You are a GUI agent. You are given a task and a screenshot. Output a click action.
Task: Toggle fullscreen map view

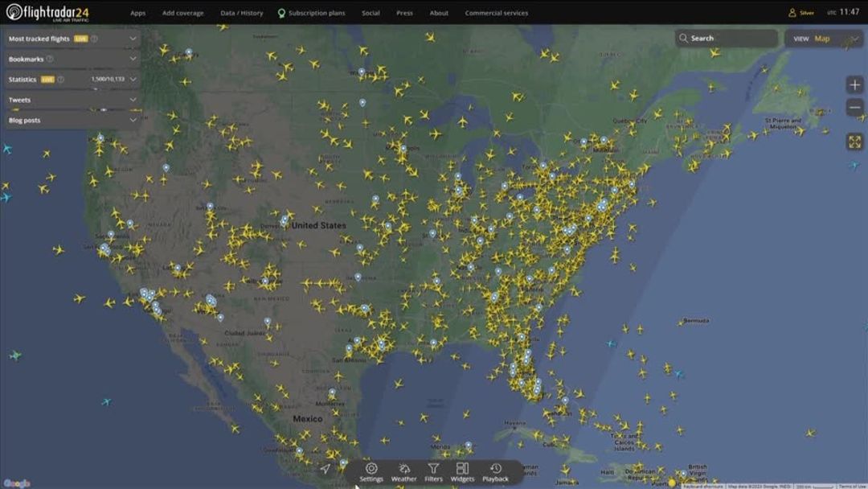tap(854, 142)
